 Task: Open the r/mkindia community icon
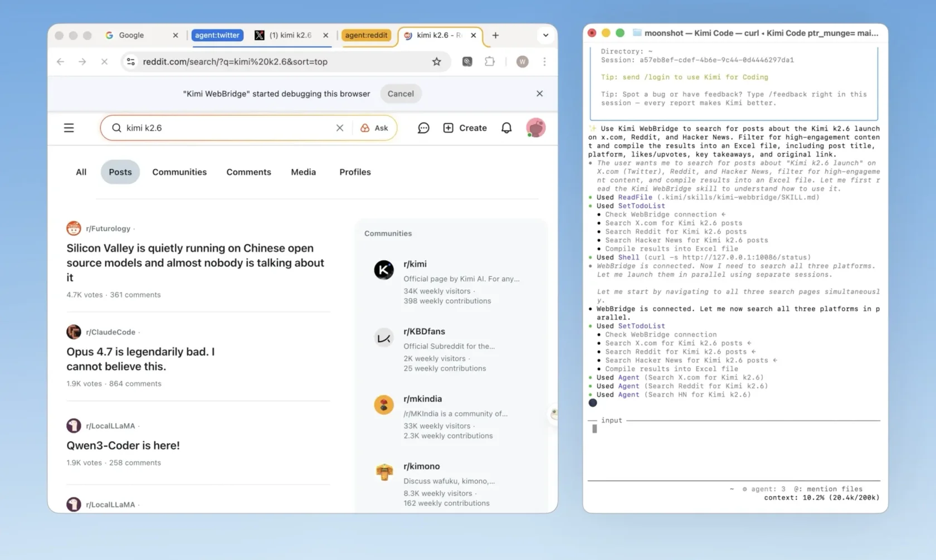click(x=384, y=405)
